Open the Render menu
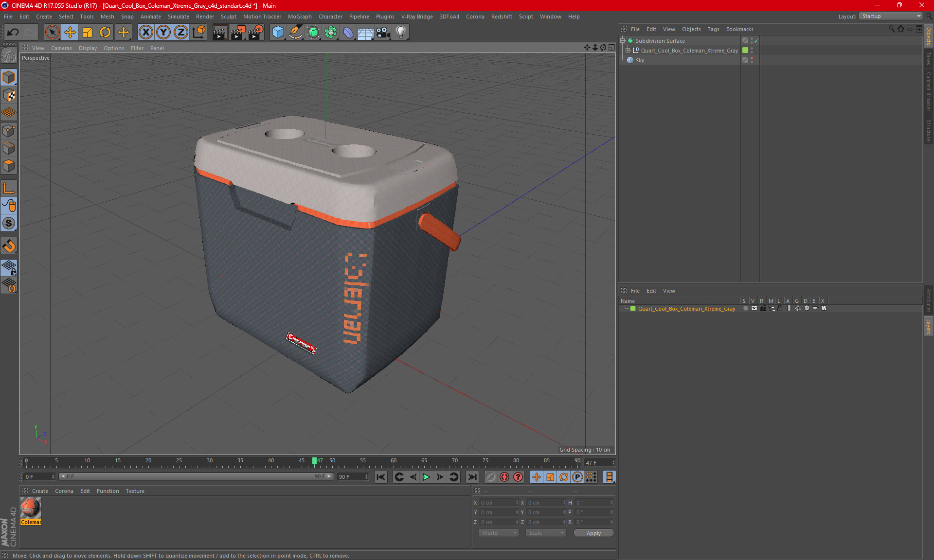934x560 pixels. [205, 17]
